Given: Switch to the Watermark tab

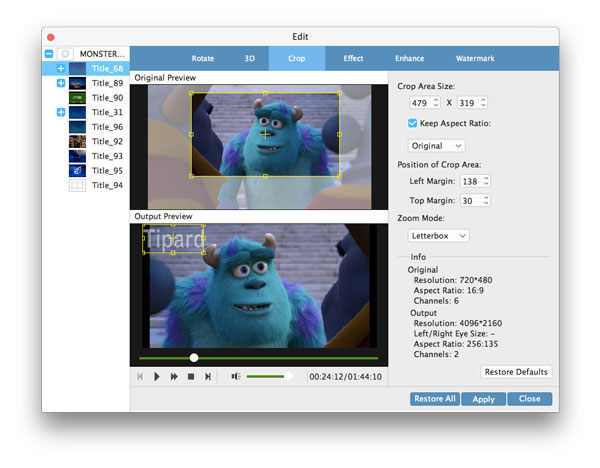Looking at the screenshot, I should [x=475, y=59].
